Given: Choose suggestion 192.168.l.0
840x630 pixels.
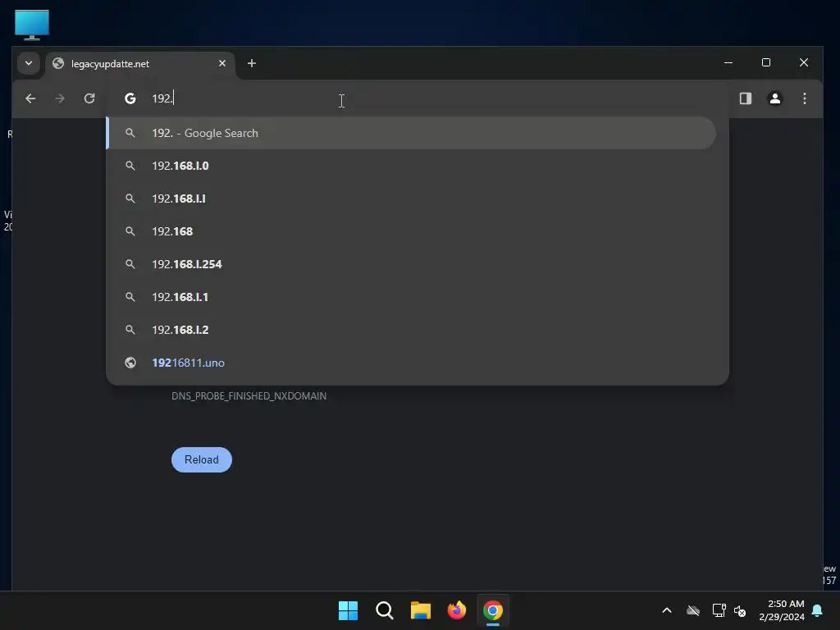Looking at the screenshot, I should 411,166.
